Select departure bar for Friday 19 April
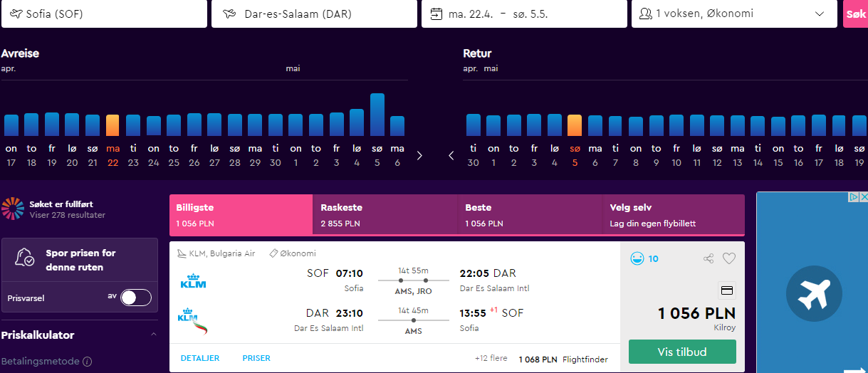Viewport: 868px width, 373px height. tap(52, 125)
